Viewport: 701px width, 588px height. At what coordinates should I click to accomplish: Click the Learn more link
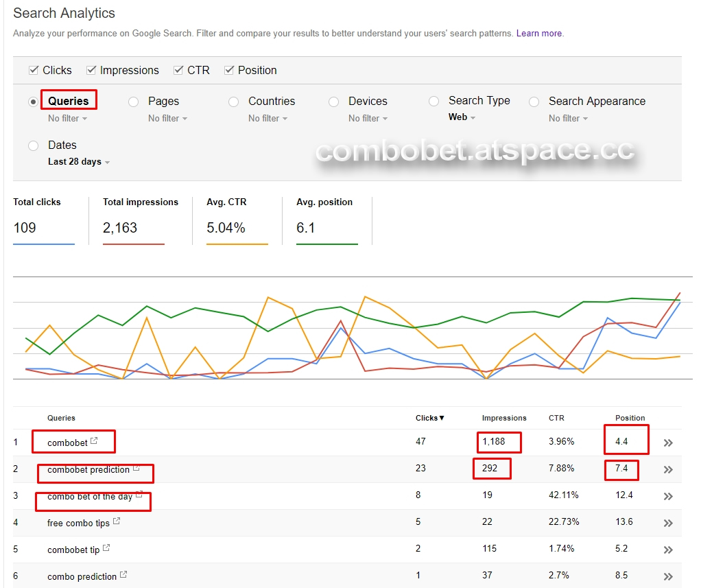(x=539, y=34)
